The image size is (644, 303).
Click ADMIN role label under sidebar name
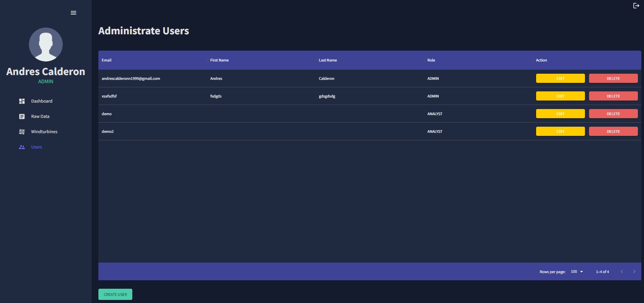pos(46,82)
